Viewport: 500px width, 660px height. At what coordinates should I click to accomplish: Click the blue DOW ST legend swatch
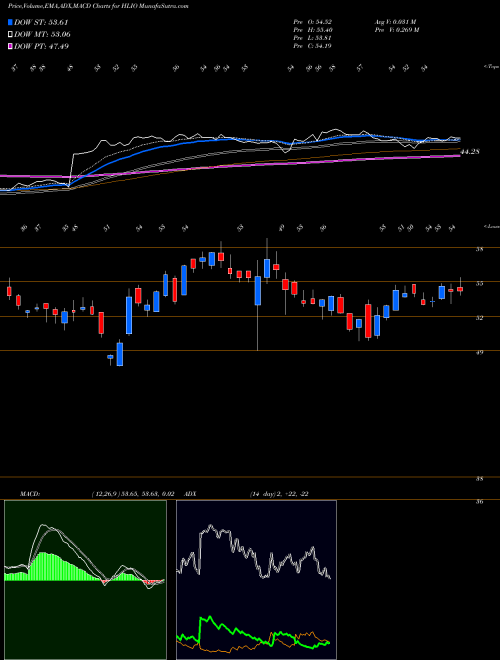coord(10,22)
